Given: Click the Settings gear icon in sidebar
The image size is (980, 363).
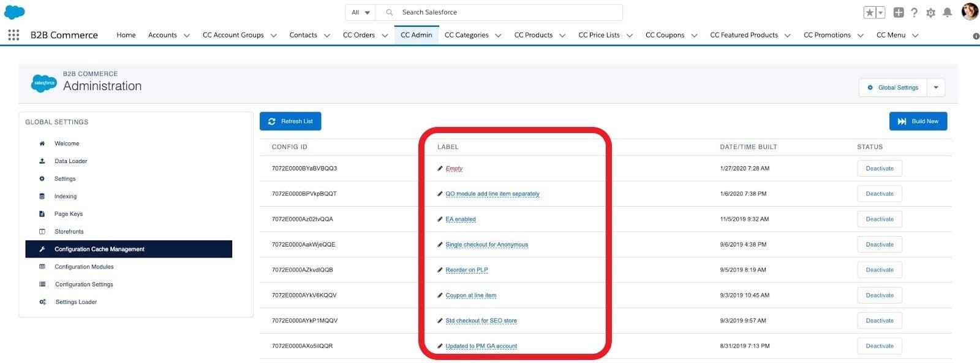Looking at the screenshot, I should [42, 179].
